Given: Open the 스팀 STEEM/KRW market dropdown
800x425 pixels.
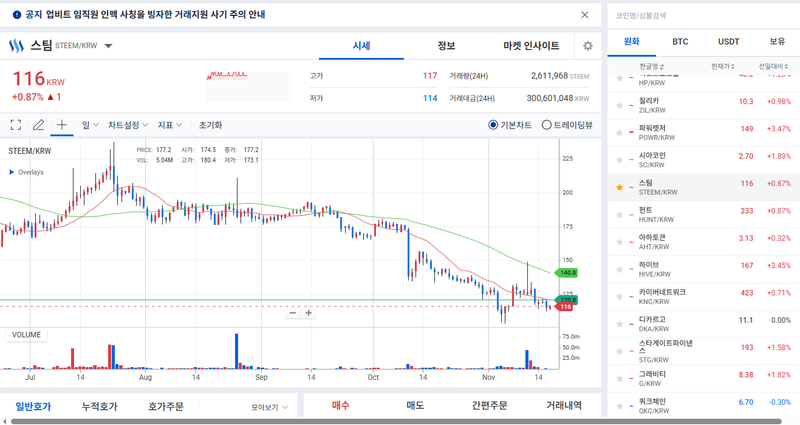Looking at the screenshot, I should coord(108,46).
